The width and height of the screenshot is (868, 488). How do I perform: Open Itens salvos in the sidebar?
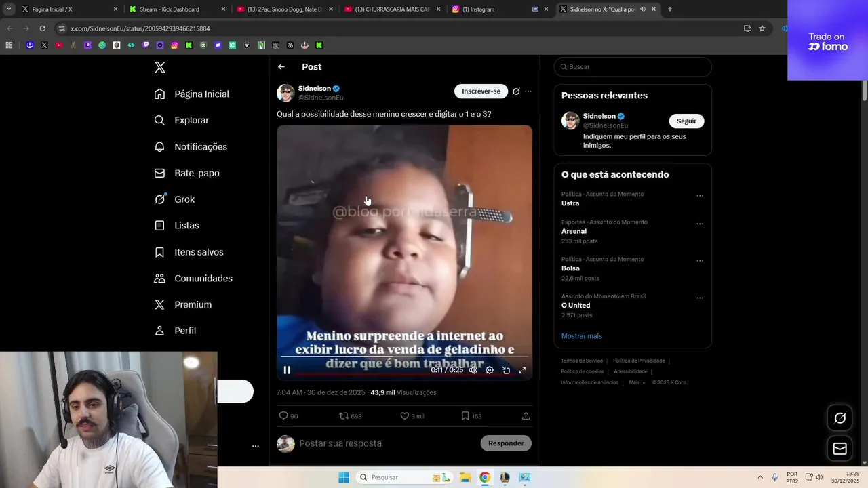click(189, 251)
